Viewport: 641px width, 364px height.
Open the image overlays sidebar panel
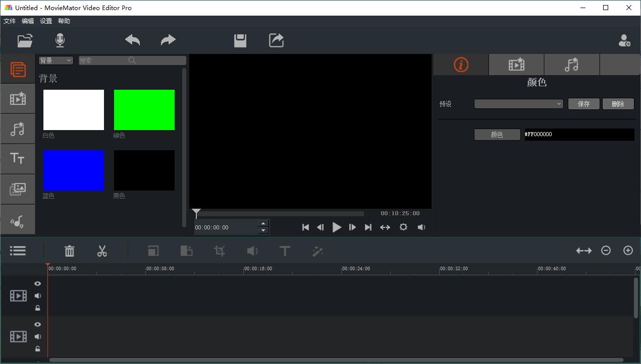coord(18,189)
